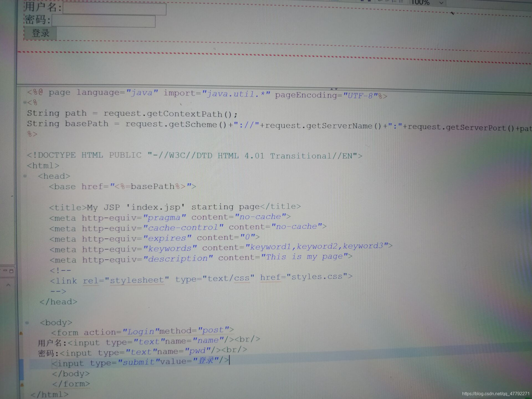Click the meta http-equiv="cache-control" line
Screen dimensions: 532x399
coord(188,227)
